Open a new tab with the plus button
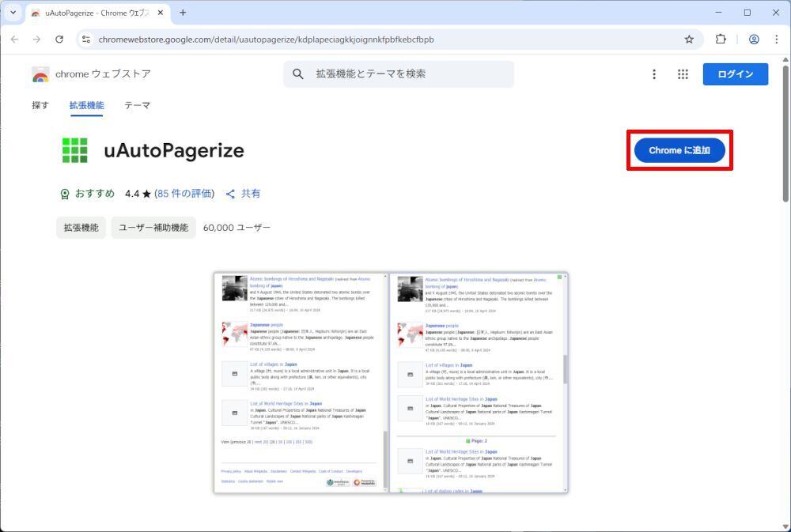Screen dimensions: 791x532 coord(183,13)
